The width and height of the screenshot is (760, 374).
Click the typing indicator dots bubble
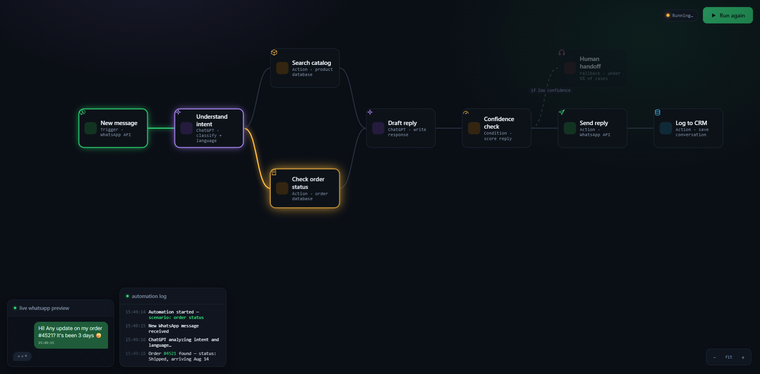point(22,356)
